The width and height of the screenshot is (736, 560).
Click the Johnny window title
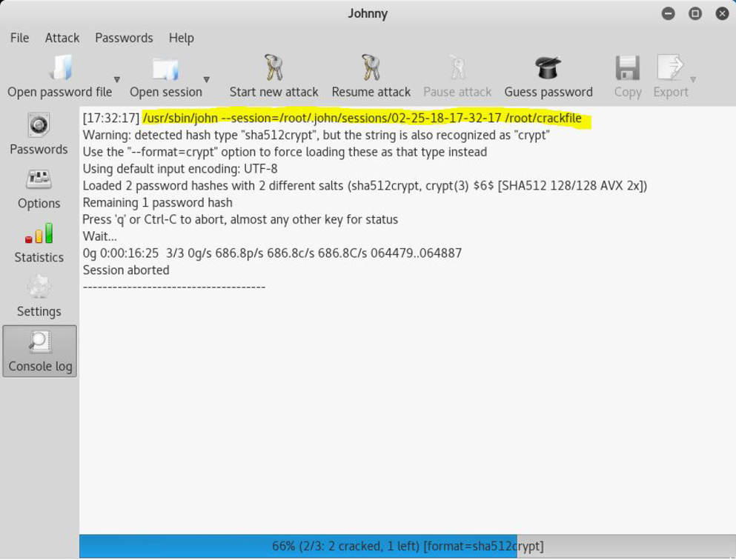[368, 13]
